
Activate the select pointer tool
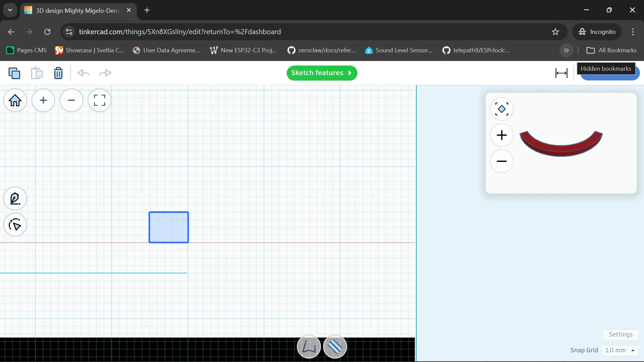pos(15,225)
